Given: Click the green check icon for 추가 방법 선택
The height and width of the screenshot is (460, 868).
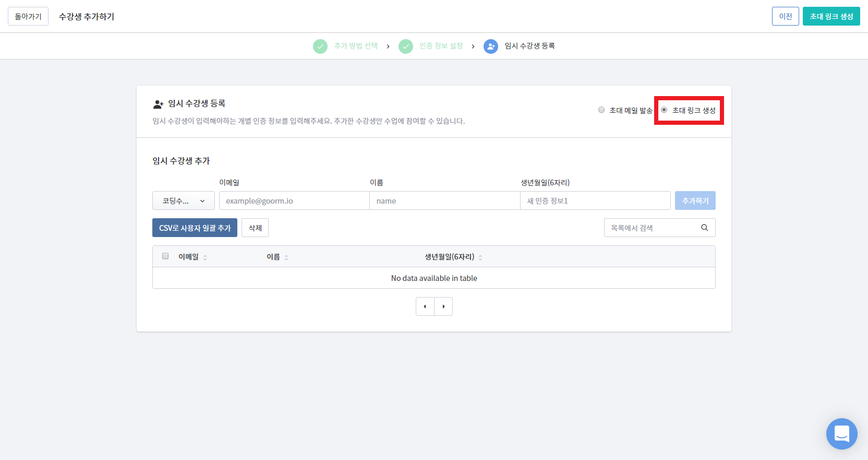Looking at the screenshot, I should click(320, 46).
